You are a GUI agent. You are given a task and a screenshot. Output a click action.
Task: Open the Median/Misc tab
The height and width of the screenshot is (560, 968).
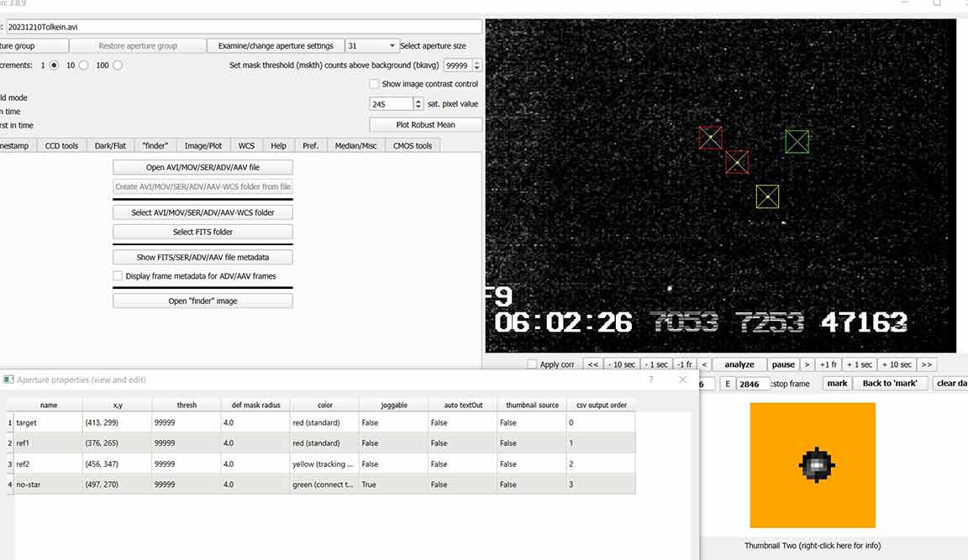pos(355,145)
